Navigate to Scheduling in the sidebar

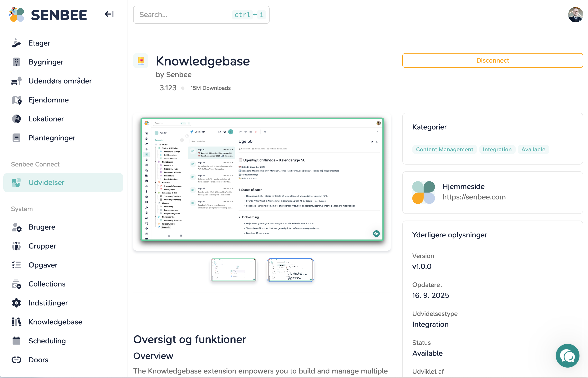47,341
